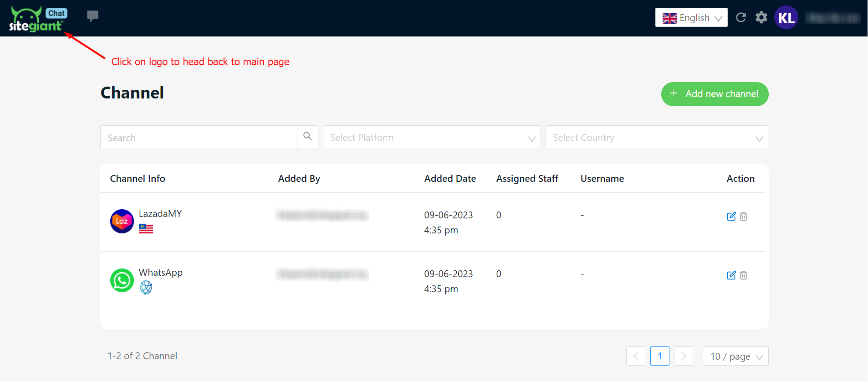Focus the channel Search input field

click(199, 138)
